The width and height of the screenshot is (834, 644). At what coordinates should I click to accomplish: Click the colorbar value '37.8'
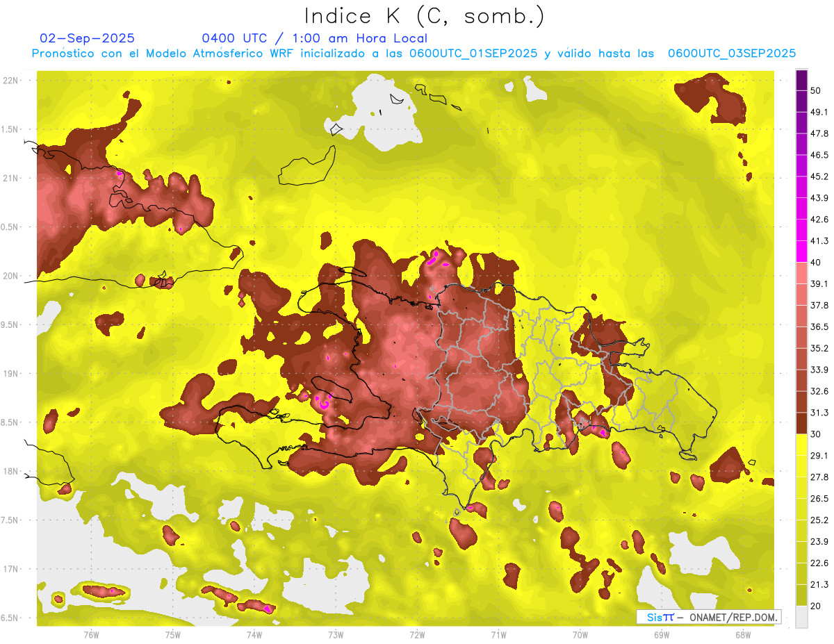[x=819, y=305]
